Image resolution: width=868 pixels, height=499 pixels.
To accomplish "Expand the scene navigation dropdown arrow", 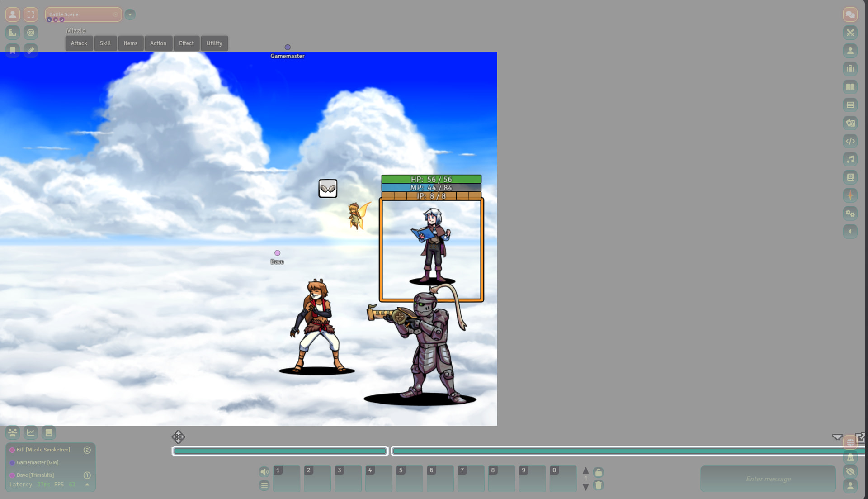I will (x=130, y=14).
